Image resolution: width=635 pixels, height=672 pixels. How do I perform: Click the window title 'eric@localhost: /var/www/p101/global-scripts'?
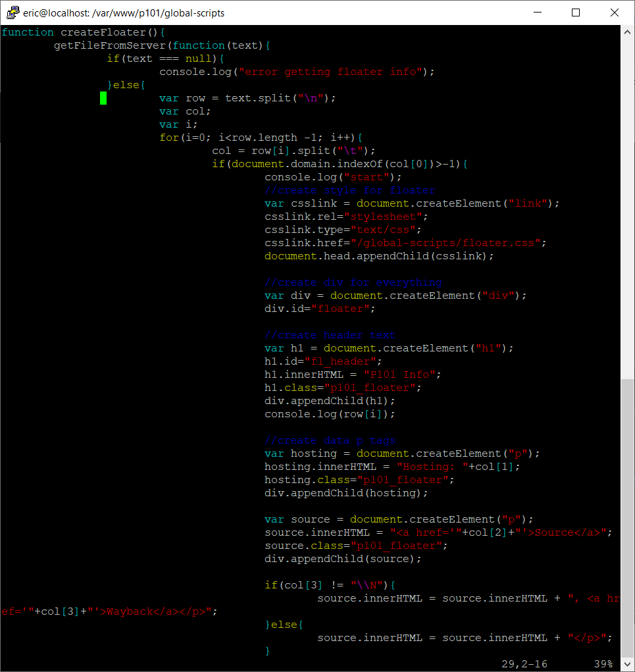[124, 13]
